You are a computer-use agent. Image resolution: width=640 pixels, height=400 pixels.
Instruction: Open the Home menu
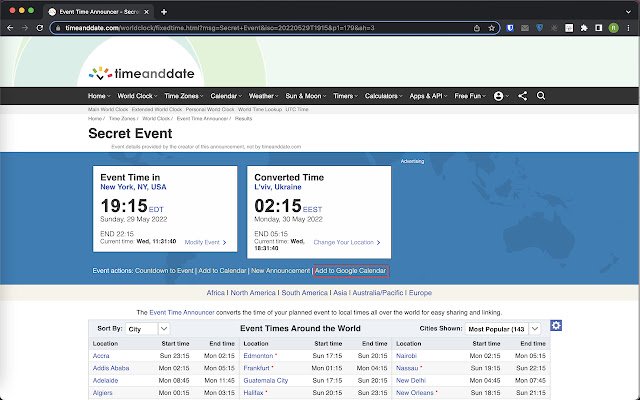point(99,96)
